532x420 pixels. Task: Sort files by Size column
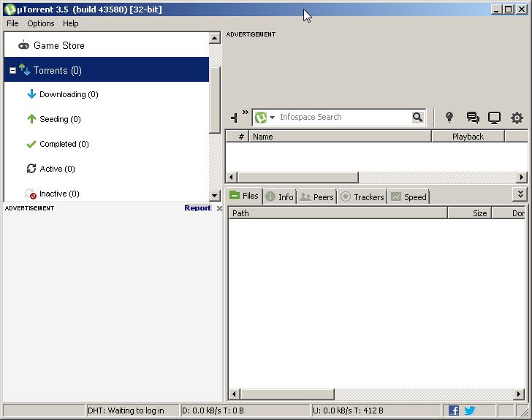tap(470, 213)
